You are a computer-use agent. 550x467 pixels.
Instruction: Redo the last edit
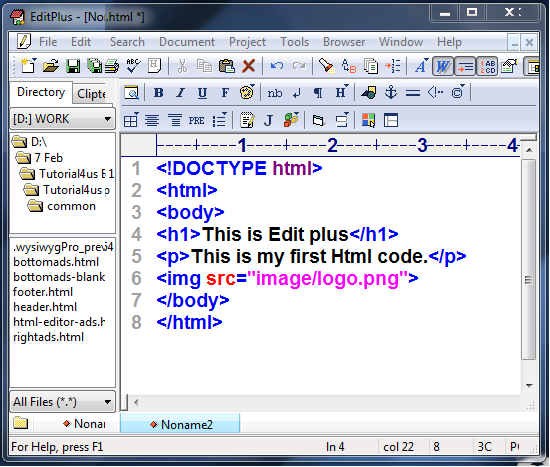point(299,66)
